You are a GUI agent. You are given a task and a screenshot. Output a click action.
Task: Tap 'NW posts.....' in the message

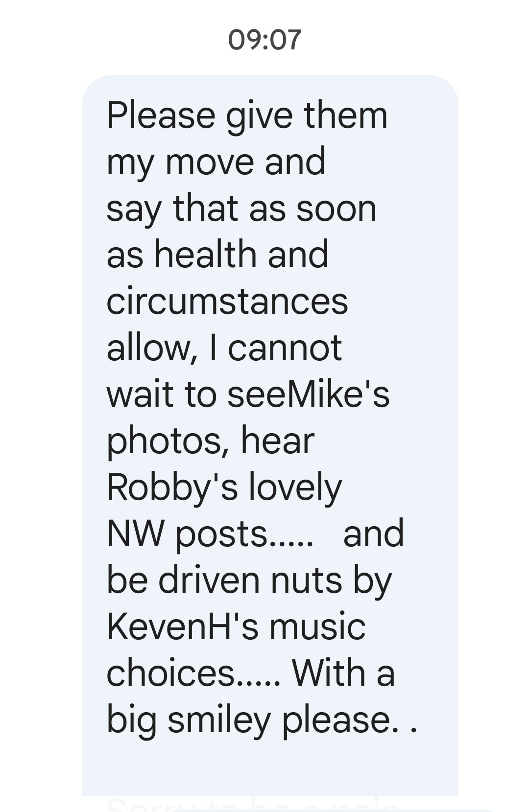[x=210, y=535]
